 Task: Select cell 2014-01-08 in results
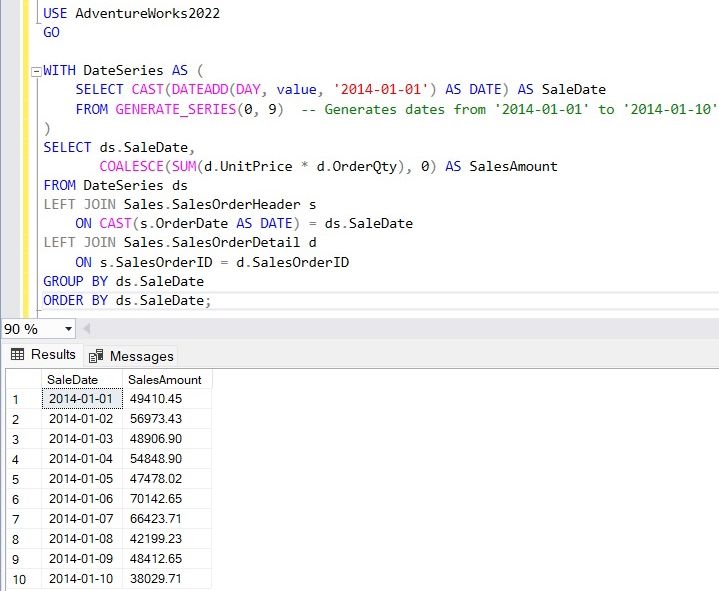point(82,538)
